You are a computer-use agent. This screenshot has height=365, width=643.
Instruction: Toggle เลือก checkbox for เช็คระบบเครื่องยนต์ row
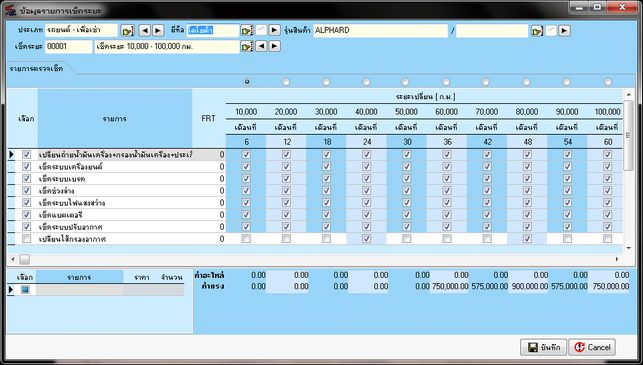pyautogui.click(x=26, y=167)
